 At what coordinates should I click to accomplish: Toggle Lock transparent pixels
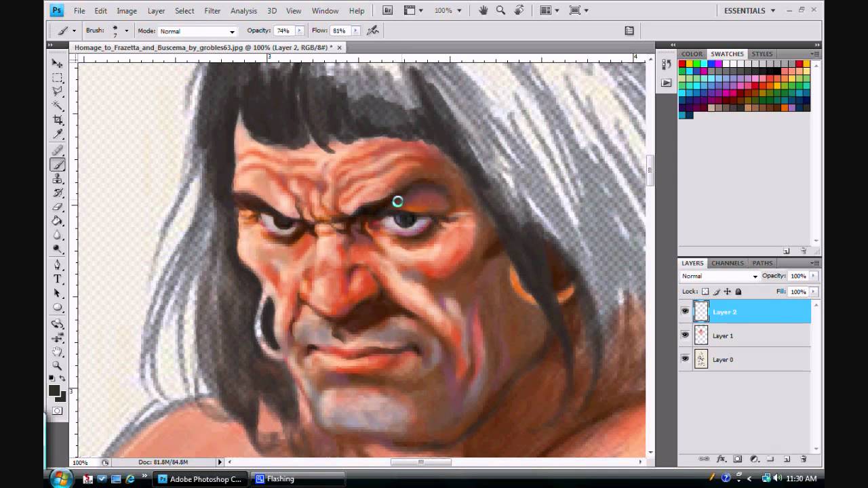705,291
